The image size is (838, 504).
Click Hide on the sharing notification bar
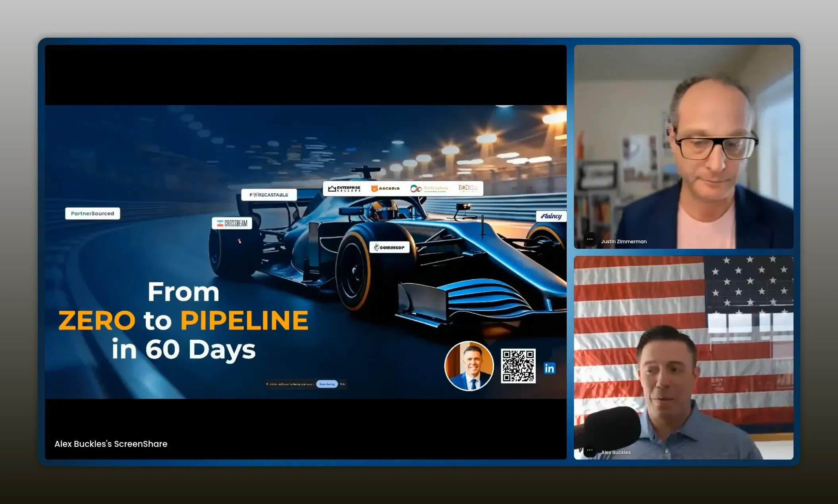pos(342,384)
